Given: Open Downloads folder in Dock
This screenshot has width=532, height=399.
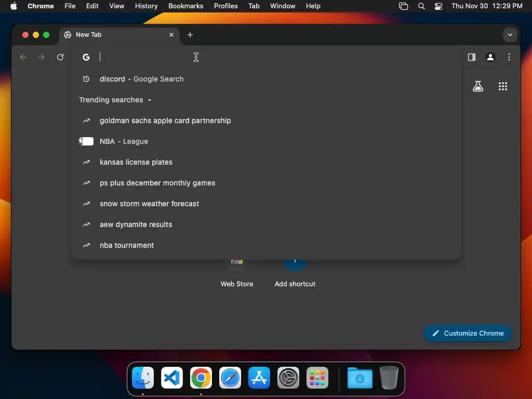Looking at the screenshot, I should 360,378.
